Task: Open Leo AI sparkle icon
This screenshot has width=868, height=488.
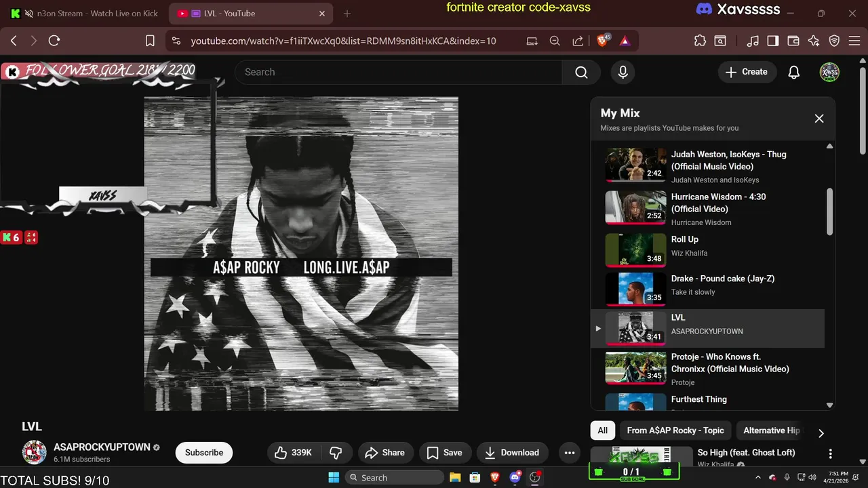Action: [814, 41]
